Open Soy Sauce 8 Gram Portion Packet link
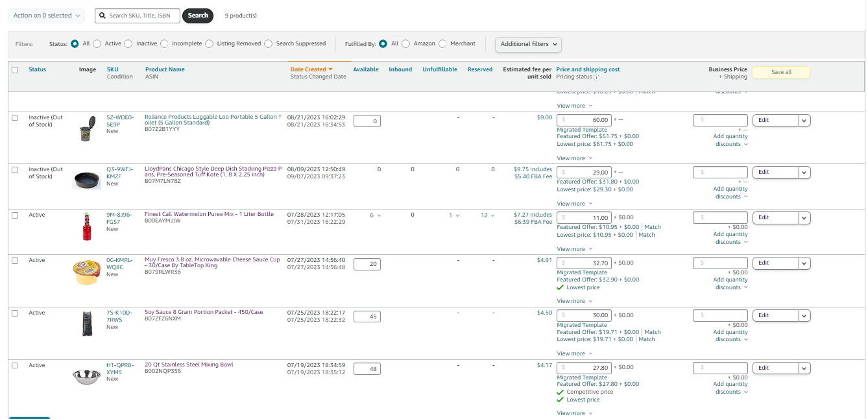Screen dimensions: 868x419 204,312
